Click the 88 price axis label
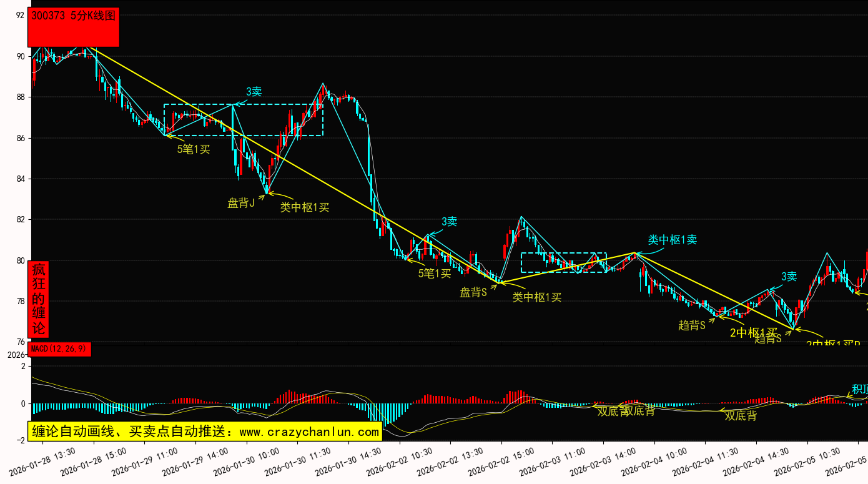 21,97
